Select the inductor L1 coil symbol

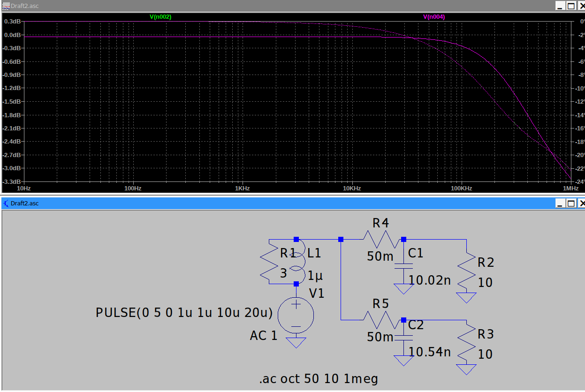click(297, 262)
